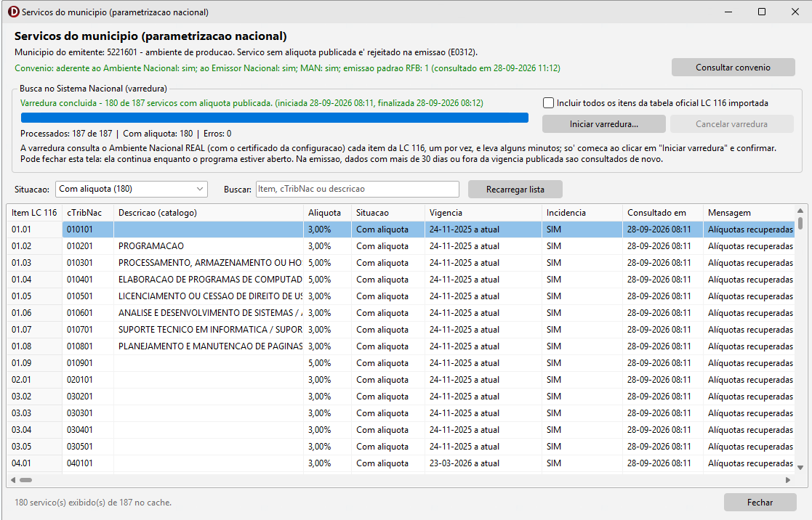Click the status text '180 servico(s) exibido(s)'
The height and width of the screenshot is (520, 812).
(93, 503)
